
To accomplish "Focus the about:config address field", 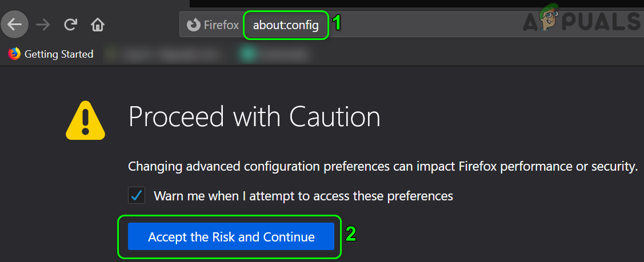I will [286, 25].
